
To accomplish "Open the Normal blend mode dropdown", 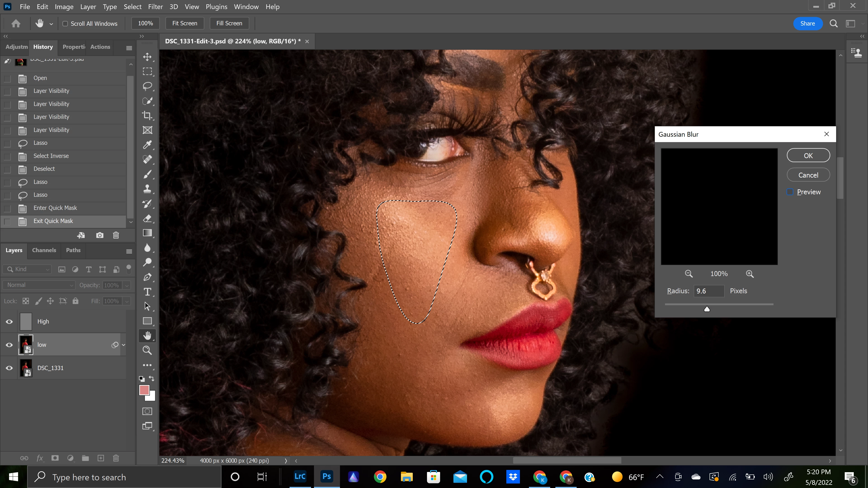I will [39, 285].
